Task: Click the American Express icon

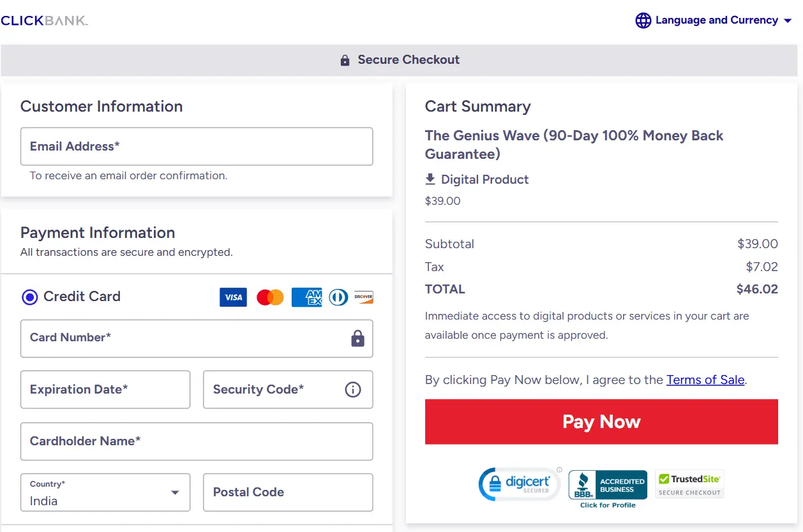Action: [x=306, y=297]
